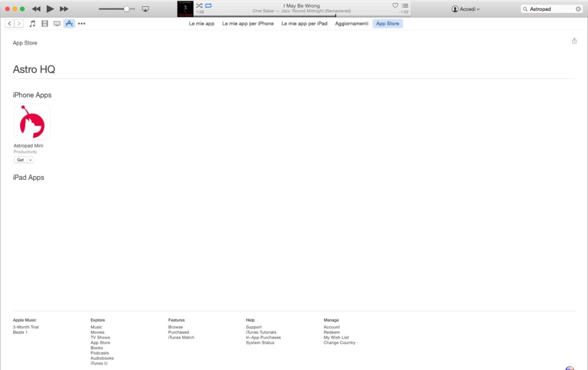
Task: Open Purchased under Features
Action: click(179, 333)
